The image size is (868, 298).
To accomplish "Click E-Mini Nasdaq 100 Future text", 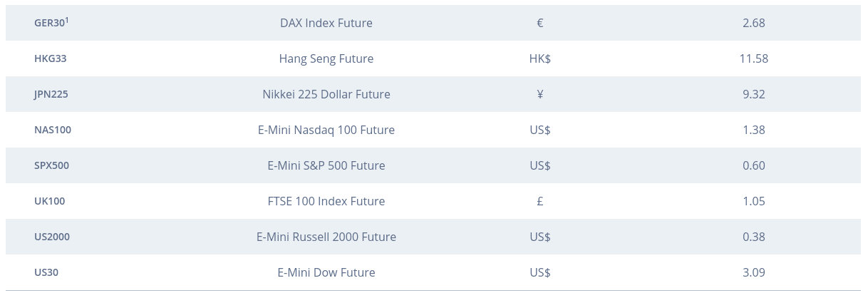I will [326, 130].
